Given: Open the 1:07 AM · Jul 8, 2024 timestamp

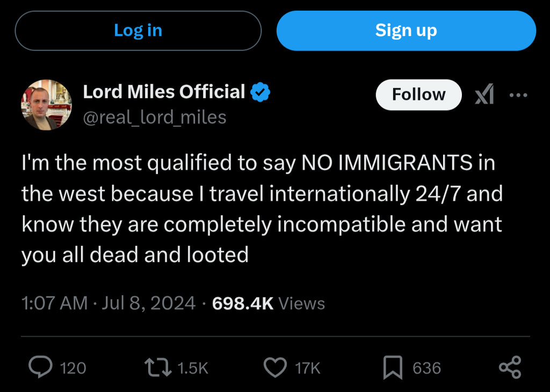Looking at the screenshot, I should 108,303.
